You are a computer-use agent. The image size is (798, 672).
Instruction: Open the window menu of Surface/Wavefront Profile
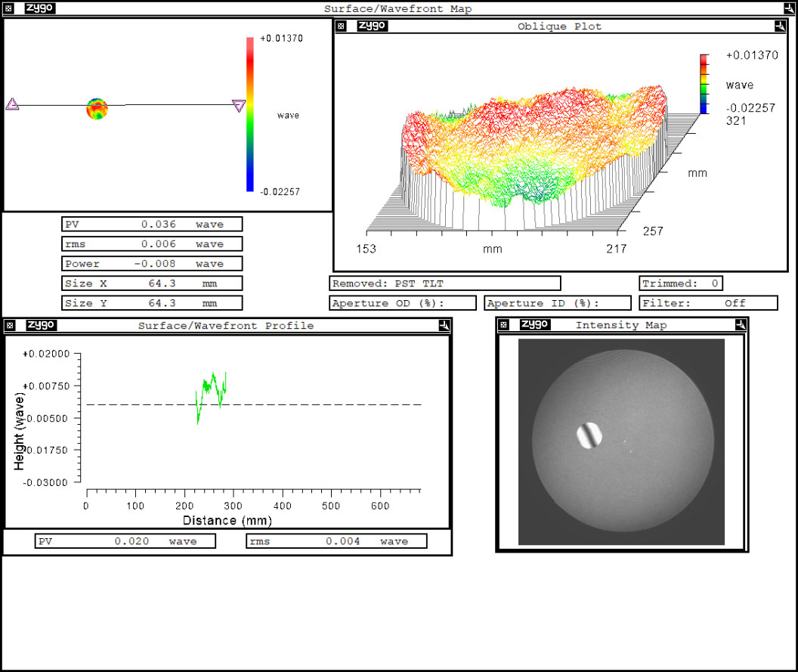click(x=9, y=325)
